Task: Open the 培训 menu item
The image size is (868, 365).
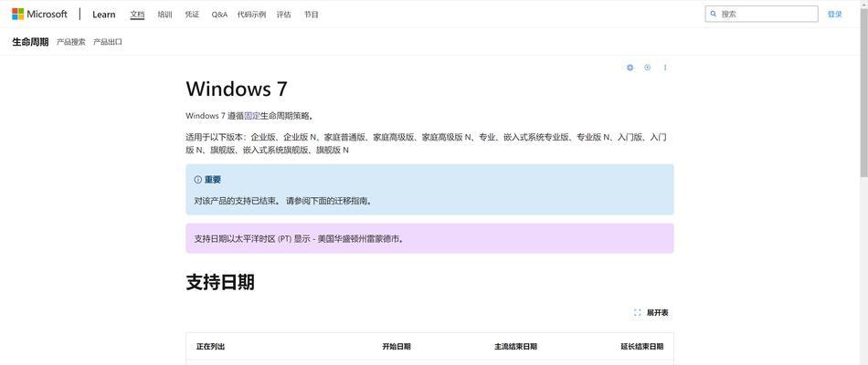Action: [164, 15]
